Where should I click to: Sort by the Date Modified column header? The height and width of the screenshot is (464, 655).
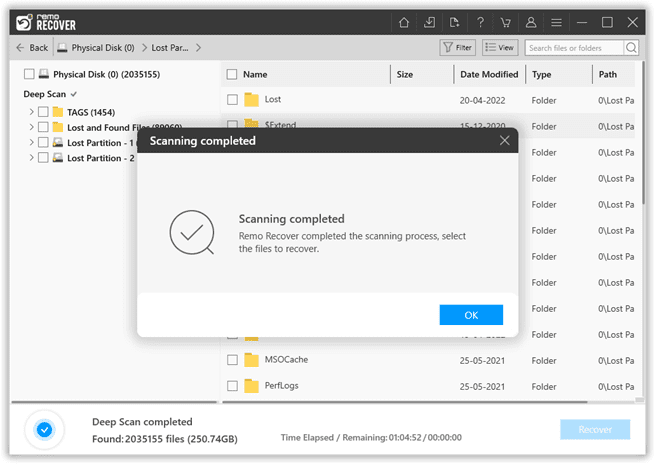point(489,74)
